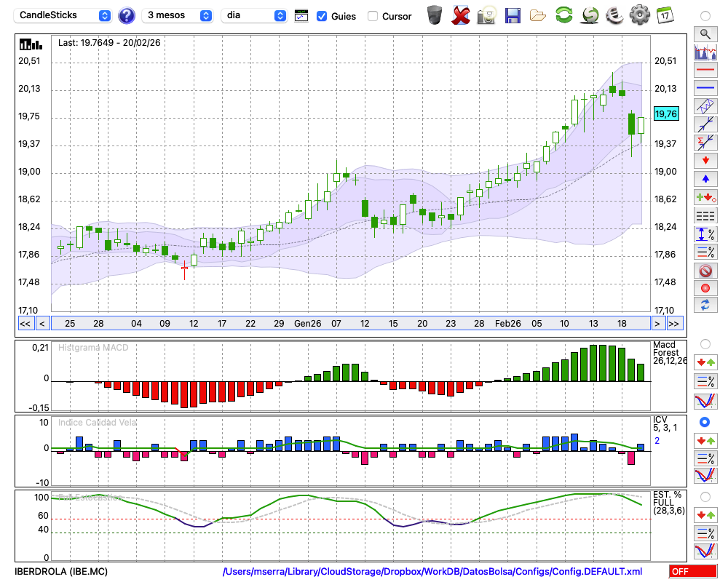
Task: Enable the Cursor checkbox
Action: (x=373, y=16)
